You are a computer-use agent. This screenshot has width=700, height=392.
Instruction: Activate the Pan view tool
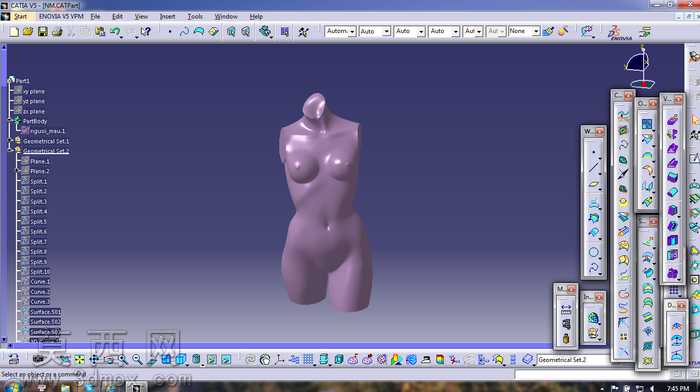tap(94, 359)
